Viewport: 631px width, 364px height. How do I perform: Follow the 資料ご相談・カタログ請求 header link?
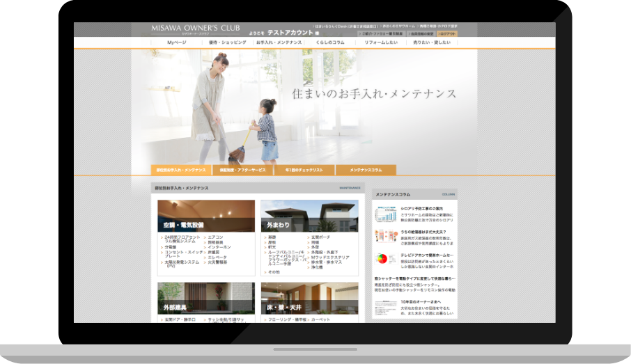(x=437, y=26)
